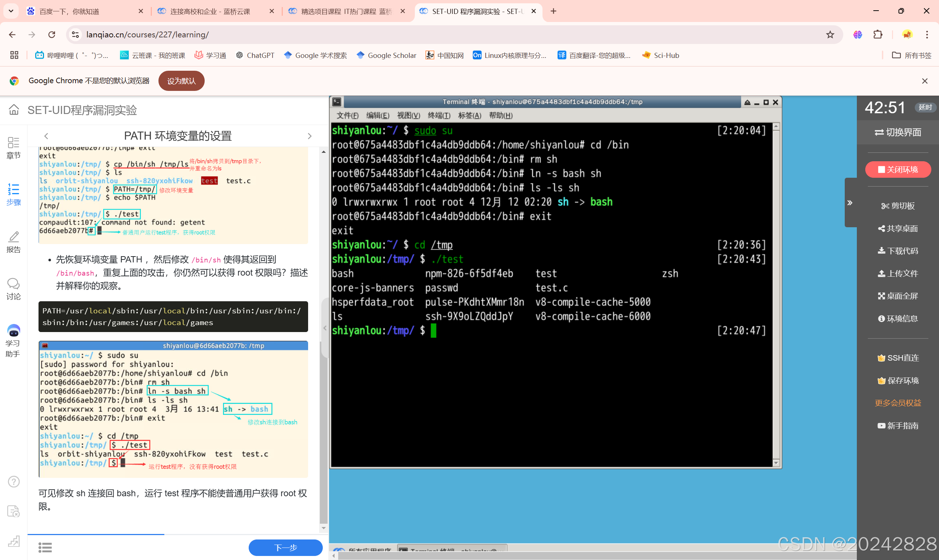939x560 pixels.
Task: Click the 下载代码 download option
Action: tap(898, 251)
